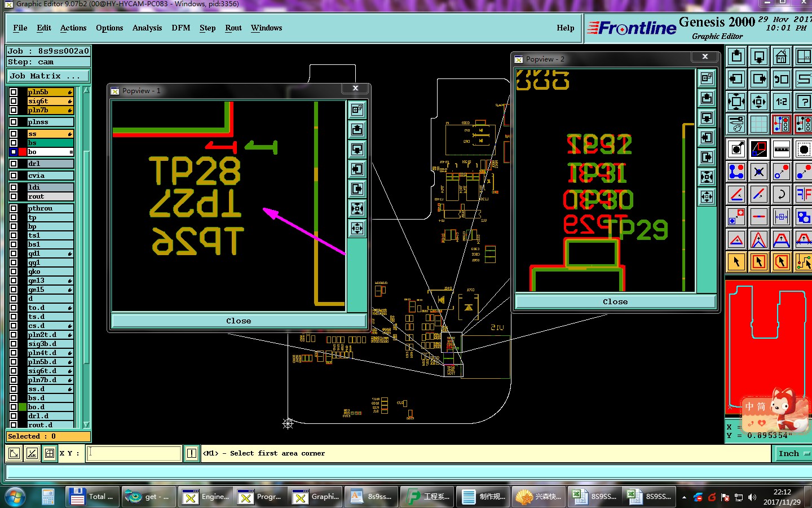Toggle the rout layer checkbox
The image size is (812, 508).
point(14,196)
